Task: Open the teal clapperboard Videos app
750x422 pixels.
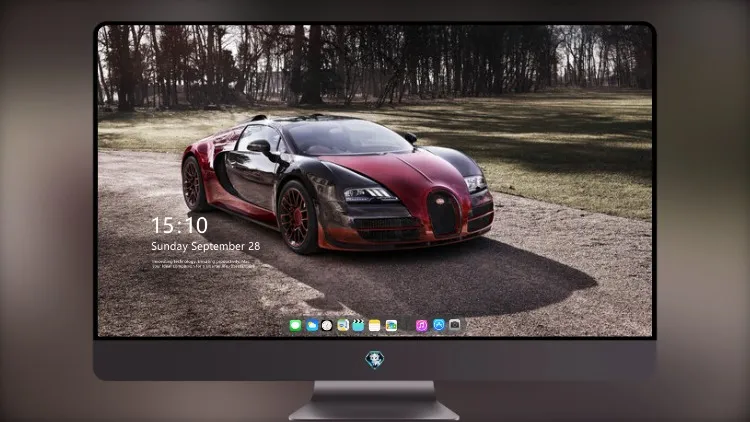Action: (x=358, y=326)
